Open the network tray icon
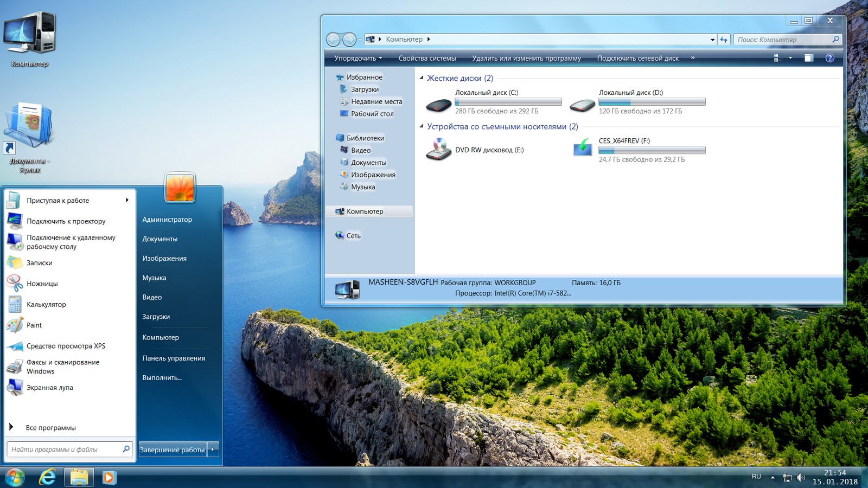Screen dimensions: 868x488 click(x=787, y=478)
